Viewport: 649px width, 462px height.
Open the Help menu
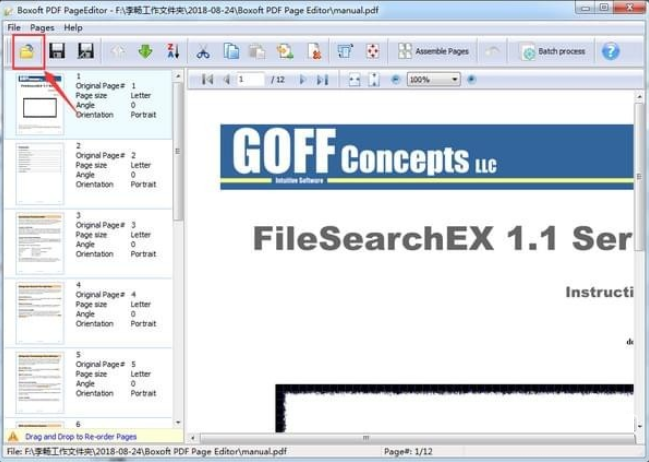coord(73,28)
